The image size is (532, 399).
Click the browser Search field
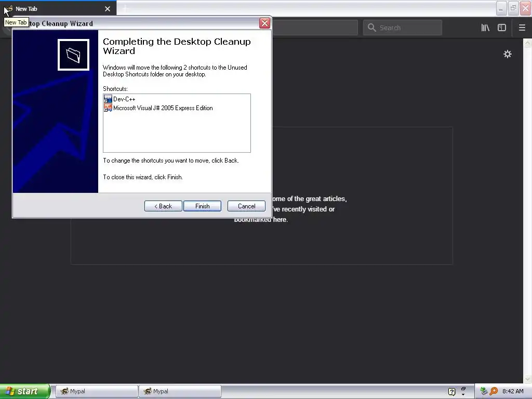point(403,28)
